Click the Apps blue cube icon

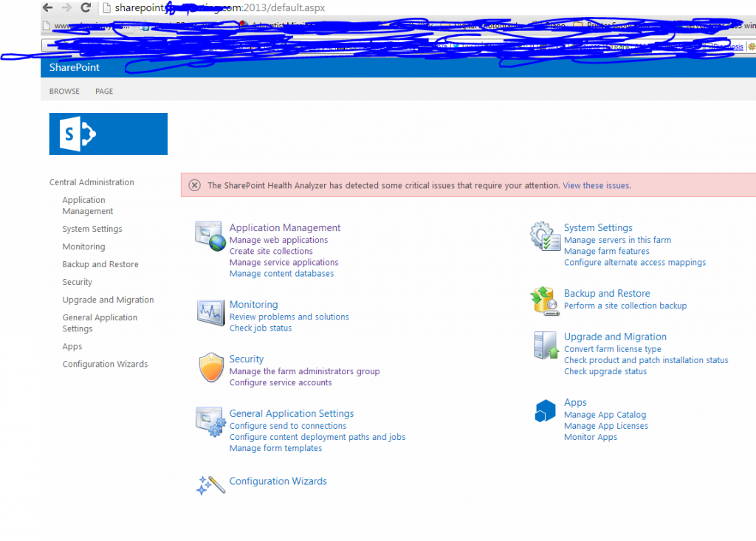click(x=546, y=411)
